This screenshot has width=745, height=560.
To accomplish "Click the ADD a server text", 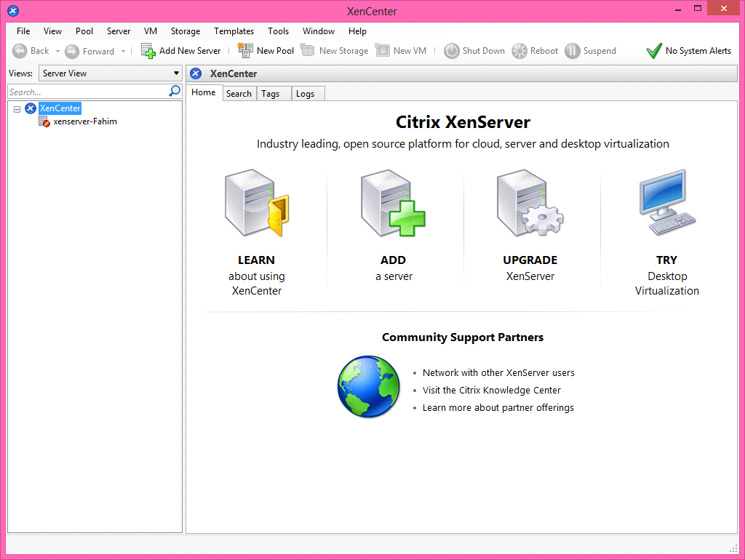I will coord(394,268).
